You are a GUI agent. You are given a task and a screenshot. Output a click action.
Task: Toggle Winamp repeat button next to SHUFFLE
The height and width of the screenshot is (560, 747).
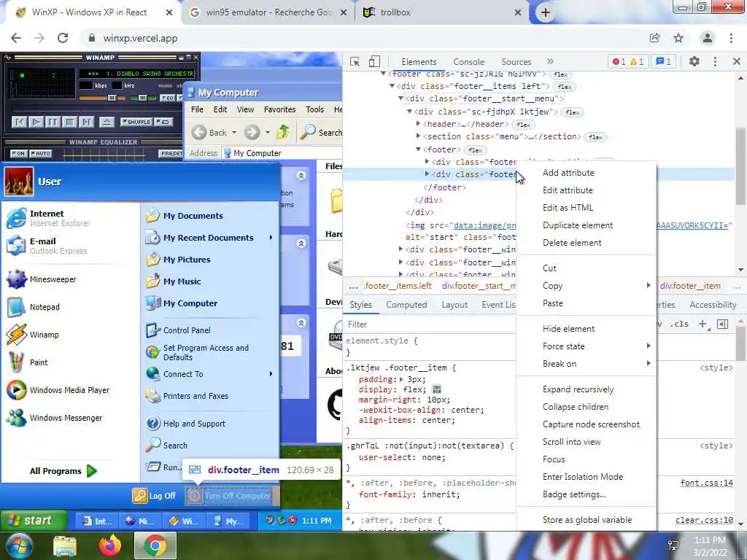click(163, 122)
